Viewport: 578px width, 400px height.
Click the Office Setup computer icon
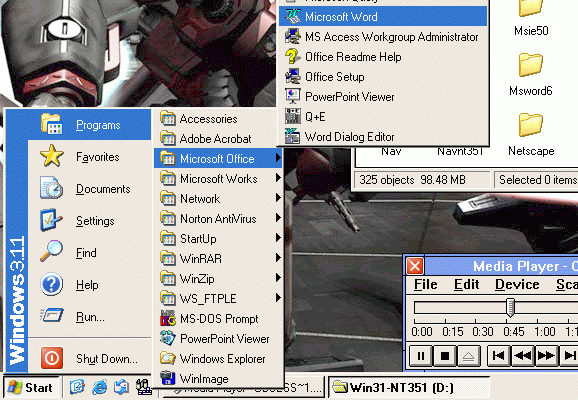[x=293, y=76]
